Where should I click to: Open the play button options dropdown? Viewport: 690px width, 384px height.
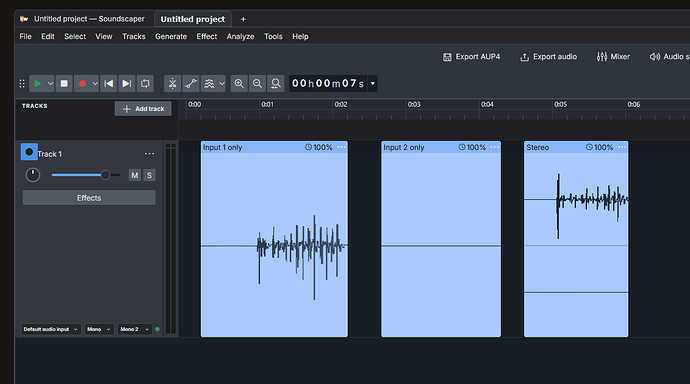(50, 84)
